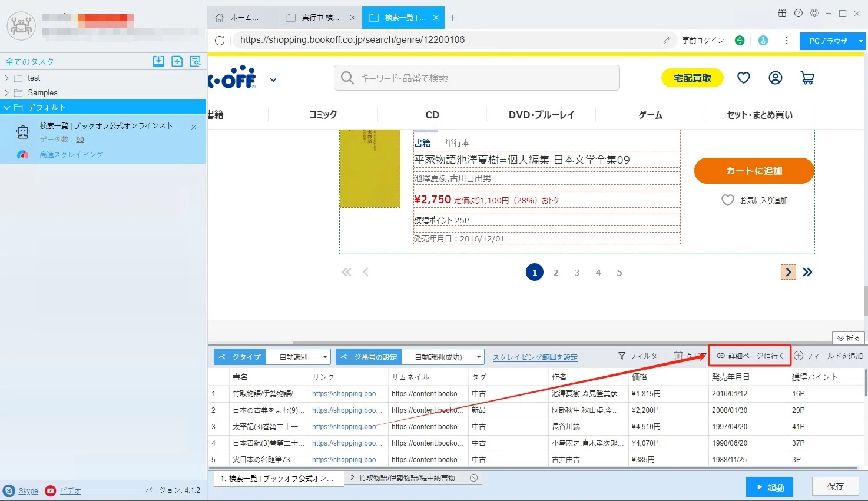Reload the page with refresh icon
The height and width of the screenshot is (501, 868).
coord(220,40)
